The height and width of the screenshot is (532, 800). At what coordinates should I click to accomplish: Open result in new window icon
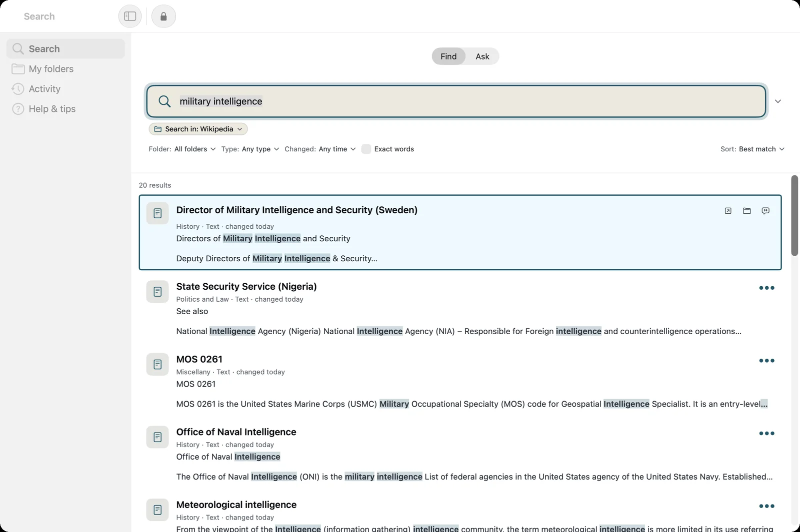pyautogui.click(x=728, y=211)
